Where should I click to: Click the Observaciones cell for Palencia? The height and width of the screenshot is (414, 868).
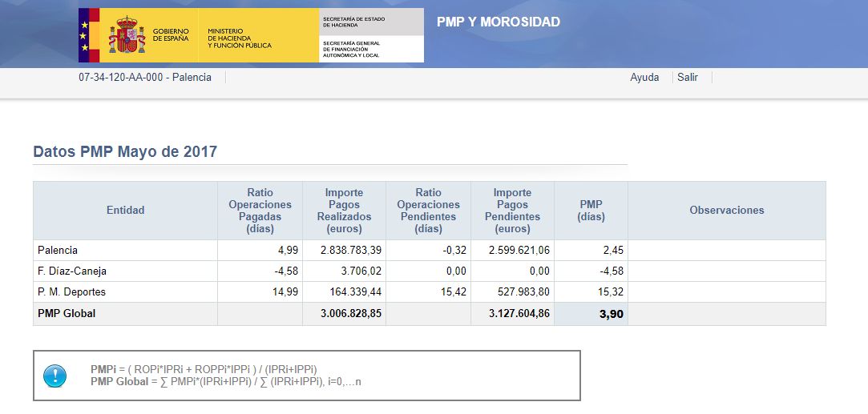pyautogui.click(x=726, y=251)
